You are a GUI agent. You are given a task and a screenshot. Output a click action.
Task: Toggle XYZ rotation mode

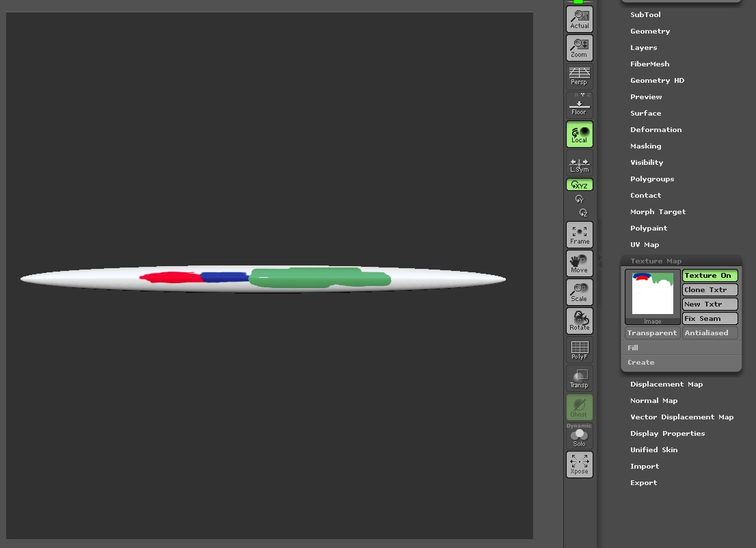(579, 185)
